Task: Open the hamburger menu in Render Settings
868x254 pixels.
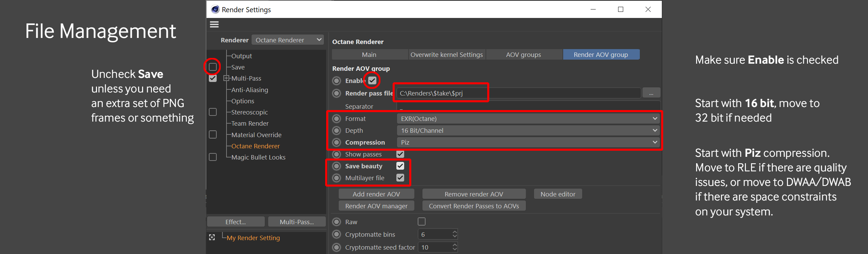Action: (214, 24)
